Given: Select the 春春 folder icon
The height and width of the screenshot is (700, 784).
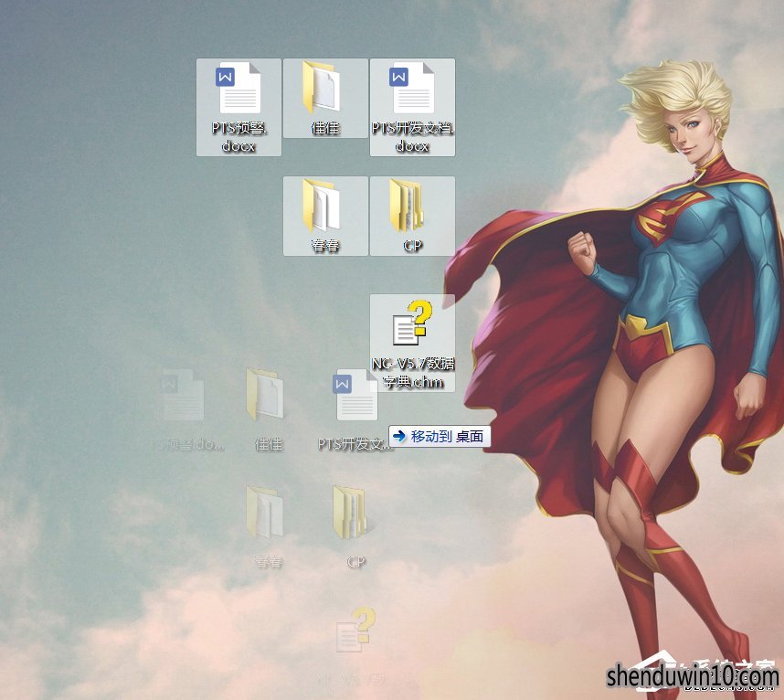Looking at the screenshot, I should click(x=322, y=206).
